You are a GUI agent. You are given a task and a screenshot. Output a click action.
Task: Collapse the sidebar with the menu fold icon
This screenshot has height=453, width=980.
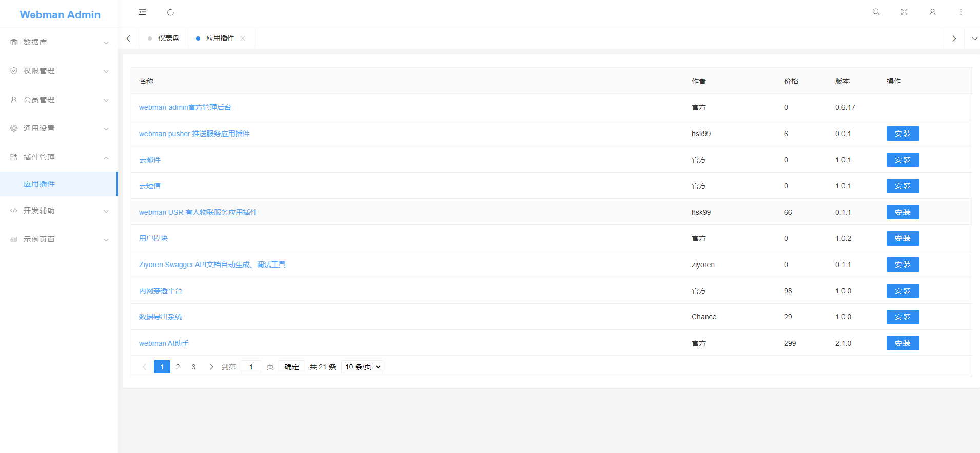(142, 12)
